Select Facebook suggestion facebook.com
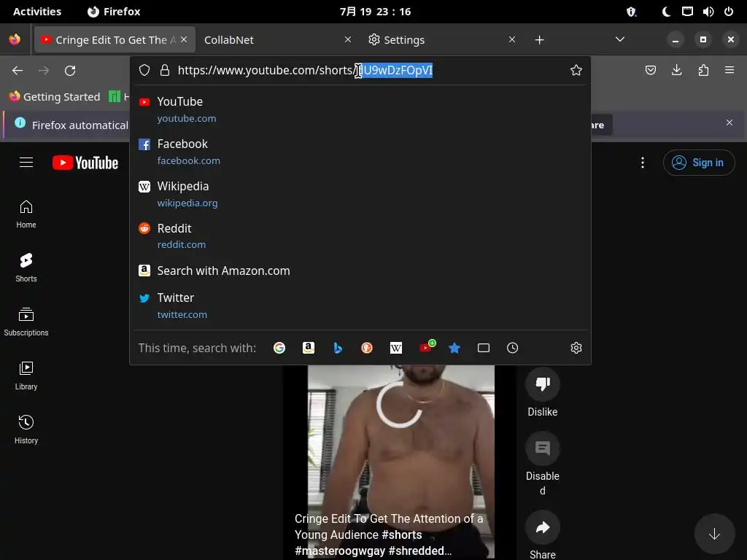This screenshot has height=560, width=747. pos(360,152)
